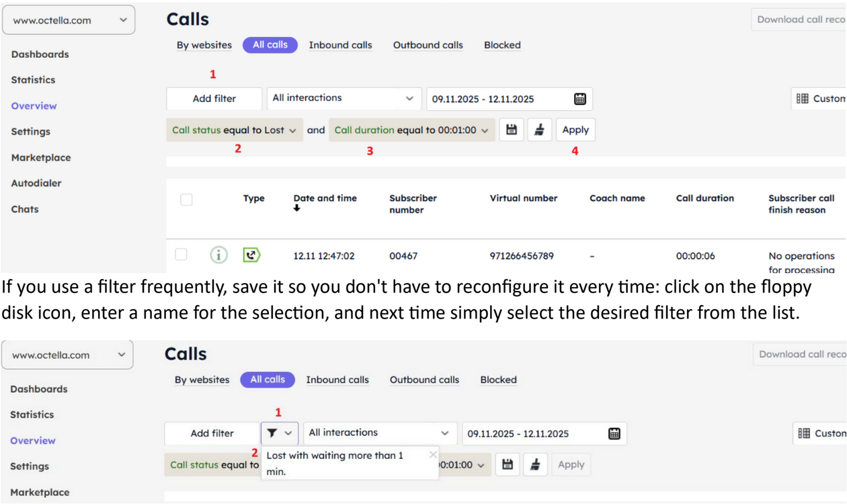
Task: Open the top Outbound calls tab
Action: 428,45
